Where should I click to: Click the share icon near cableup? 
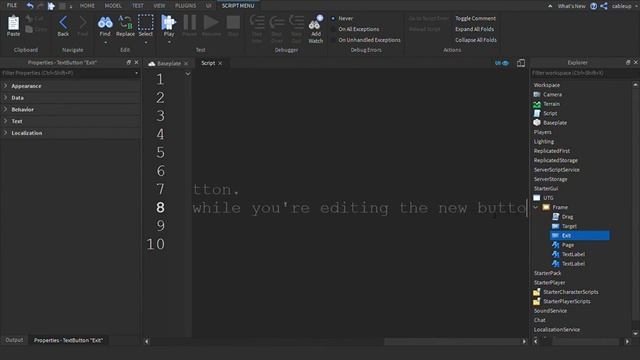(x=604, y=6)
